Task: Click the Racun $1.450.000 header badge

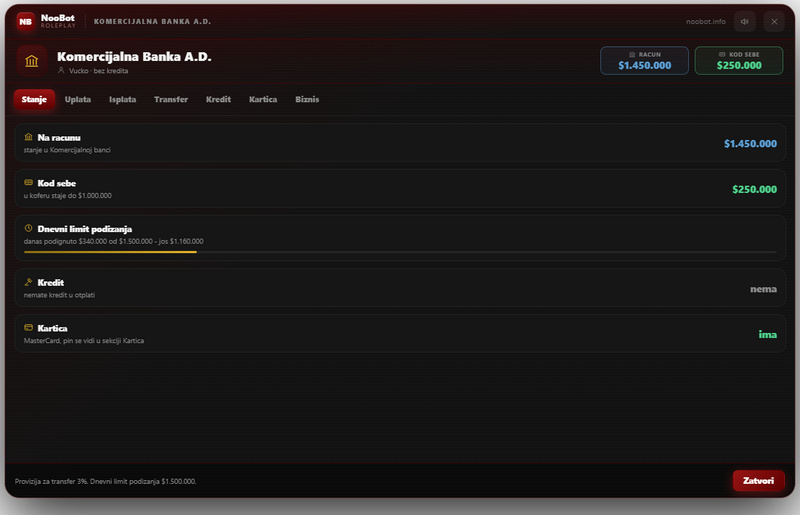Action: 644,61
